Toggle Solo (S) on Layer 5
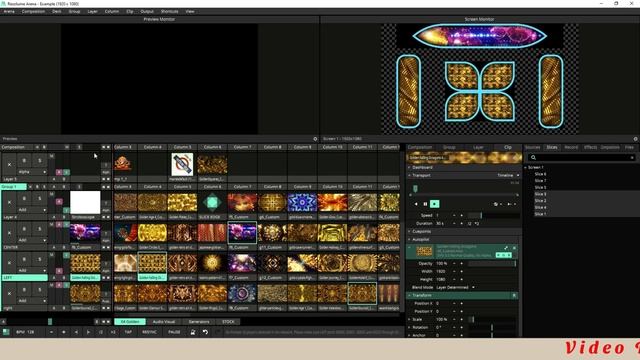640x360 pixels. point(40,161)
